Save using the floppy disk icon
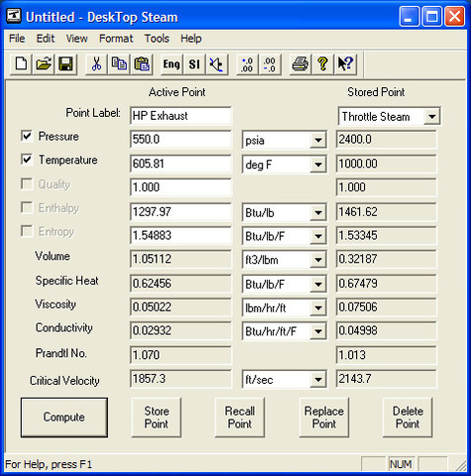 coord(65,63)
